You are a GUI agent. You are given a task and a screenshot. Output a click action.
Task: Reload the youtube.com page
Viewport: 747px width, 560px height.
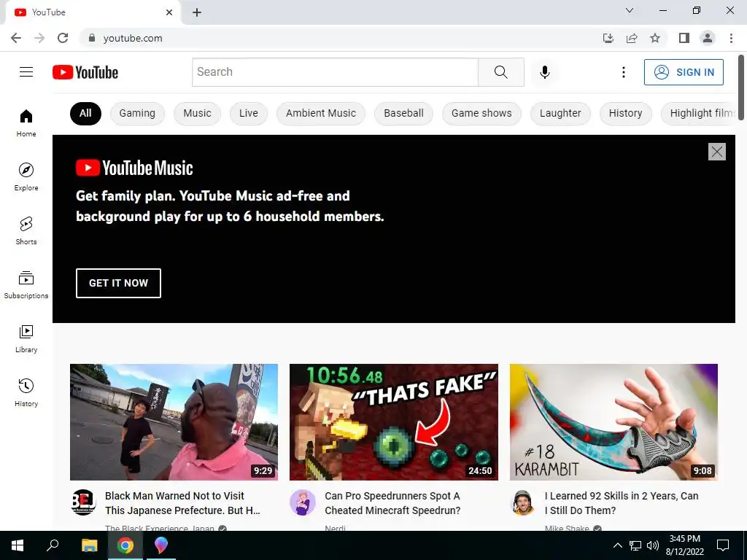(63, 38)
